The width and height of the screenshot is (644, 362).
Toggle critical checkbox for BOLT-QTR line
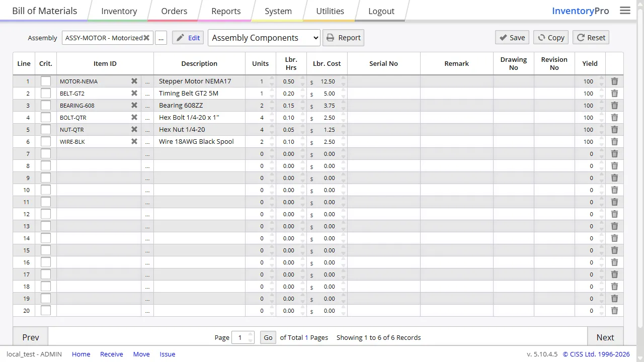46,117
